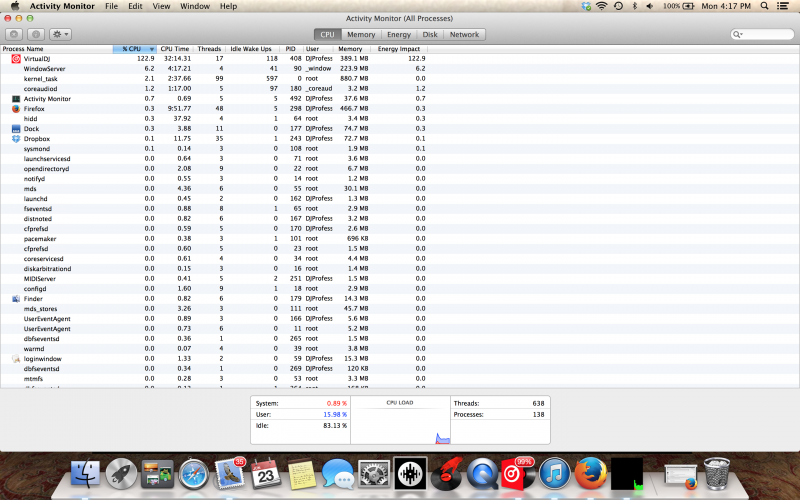Toggle sort order on % CPU column
Image resolution: width=800 pixels, height=500 pixels.
click(135, 49)
